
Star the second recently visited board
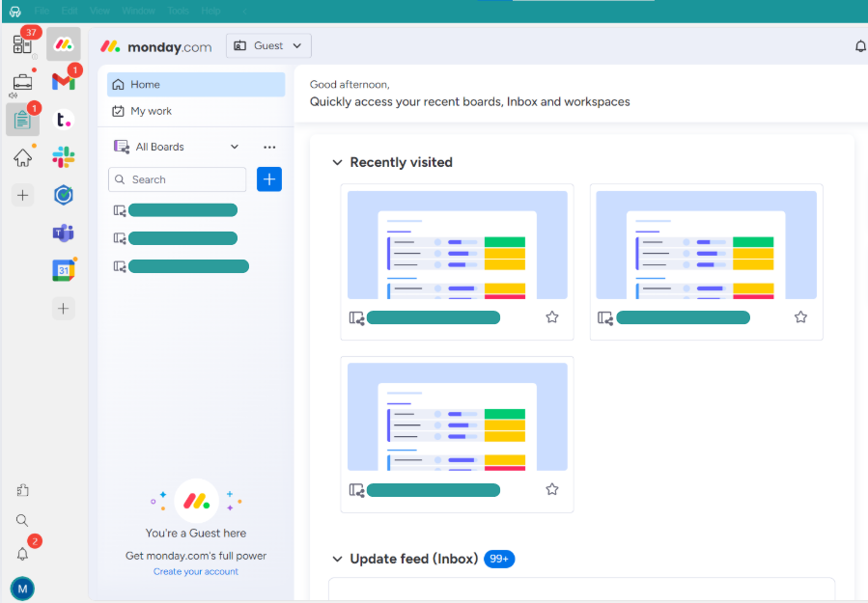800,317
